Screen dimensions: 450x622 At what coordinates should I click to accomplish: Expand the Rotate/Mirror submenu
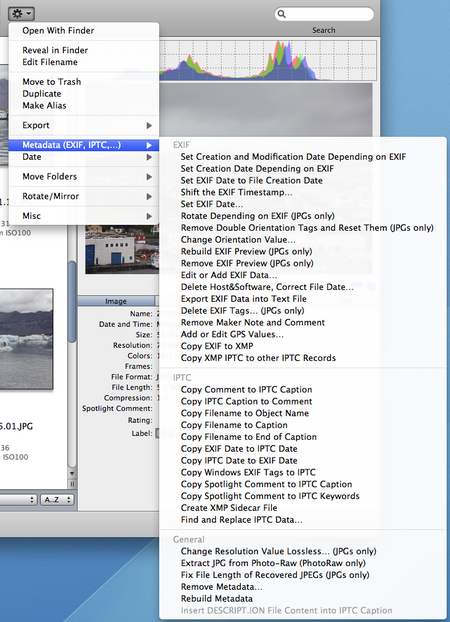tap(84, 196)
